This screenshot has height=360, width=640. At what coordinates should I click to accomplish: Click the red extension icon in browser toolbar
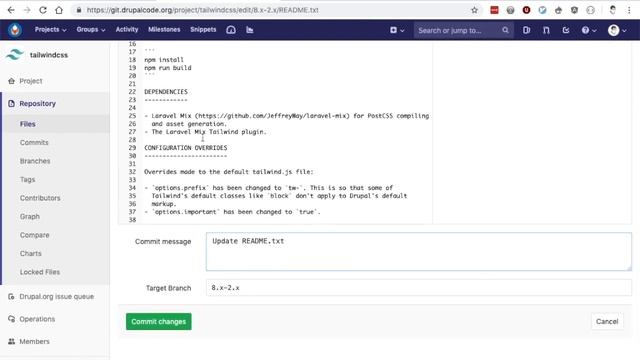(494, 10)
